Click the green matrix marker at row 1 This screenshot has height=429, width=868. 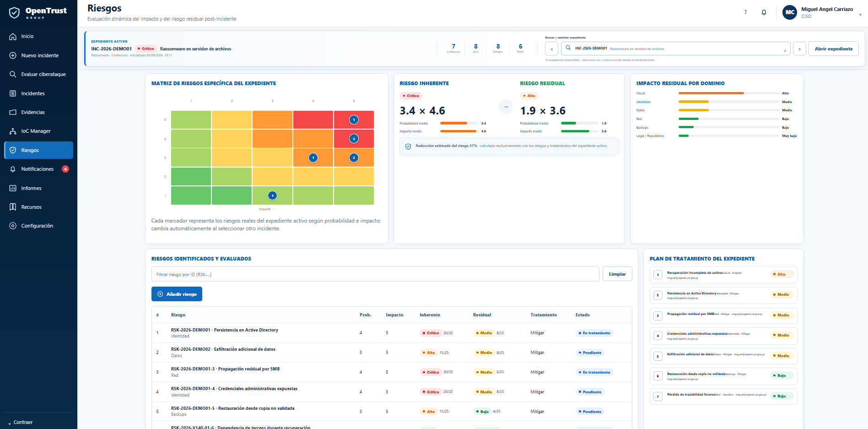click(x=273, y=195)
